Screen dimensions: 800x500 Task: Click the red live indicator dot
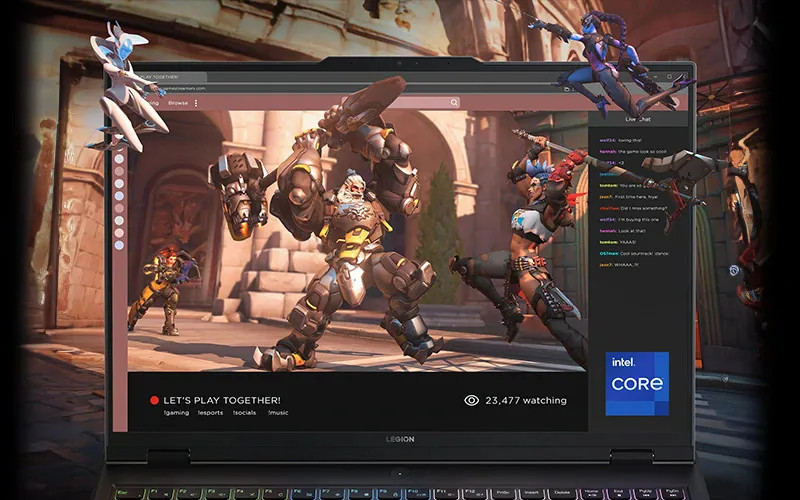[x=154, y=400]
